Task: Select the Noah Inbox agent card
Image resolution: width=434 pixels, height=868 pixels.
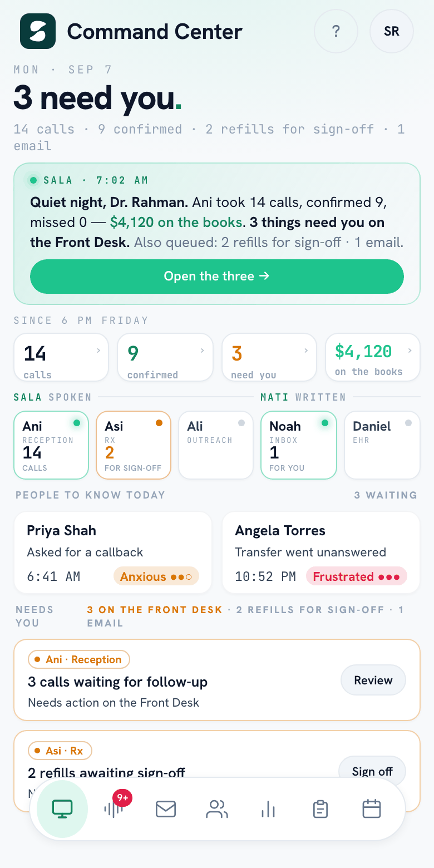Action: (299, 445)
